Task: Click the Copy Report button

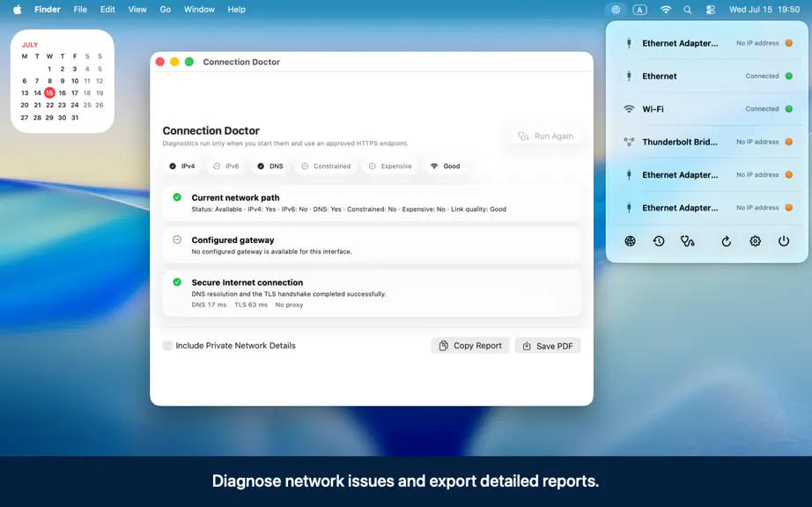Action: (x=470, y=346)
